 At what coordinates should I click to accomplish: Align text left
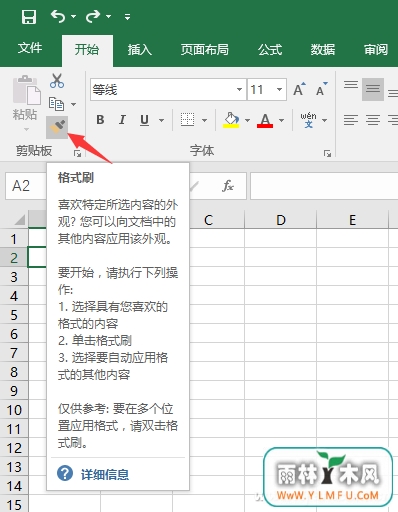pos(351,120)
